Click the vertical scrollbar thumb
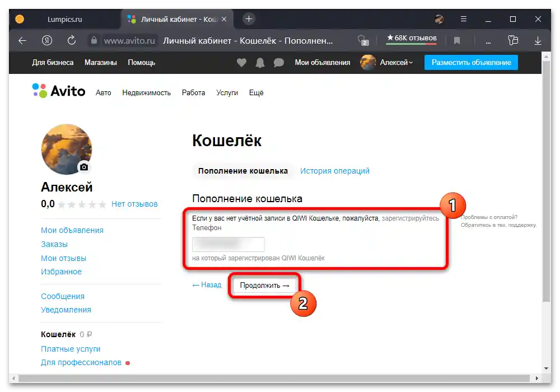Image resolution: width=560 pixels, height=392 pixels. point(546,181)
